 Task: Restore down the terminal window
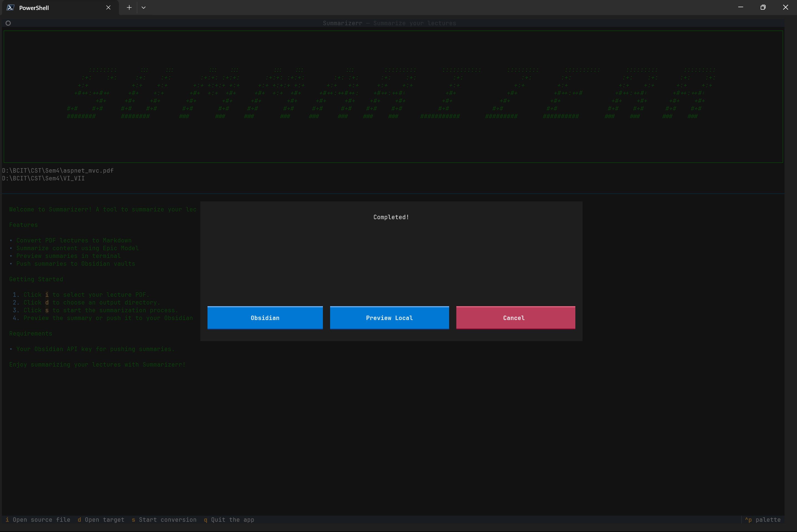pyautogui.click(x=763, y=7)
